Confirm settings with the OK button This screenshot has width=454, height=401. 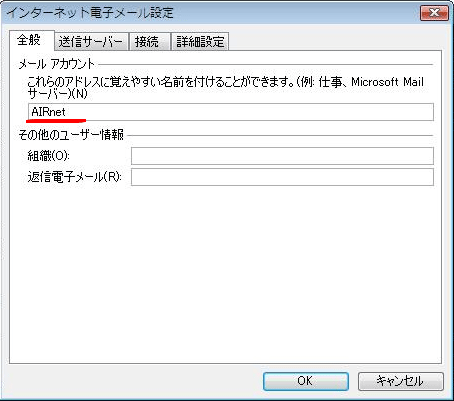click(x=306, y=381)
